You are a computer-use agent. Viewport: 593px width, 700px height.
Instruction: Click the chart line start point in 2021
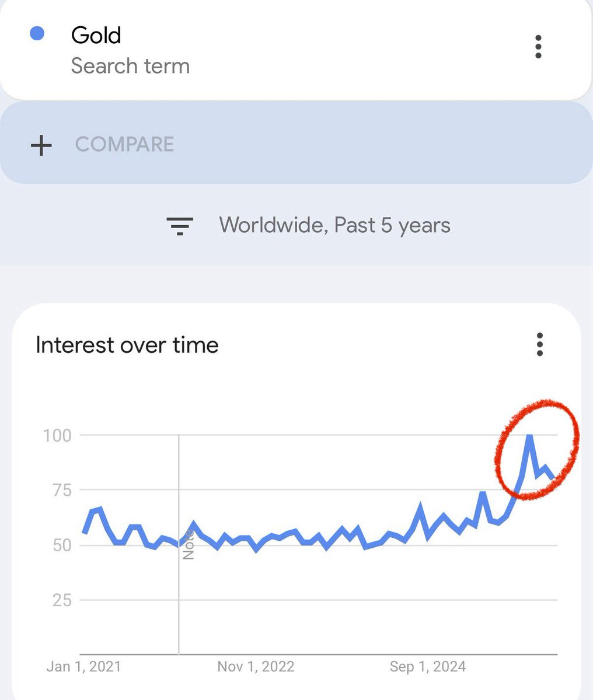click(x=85, y=532)
